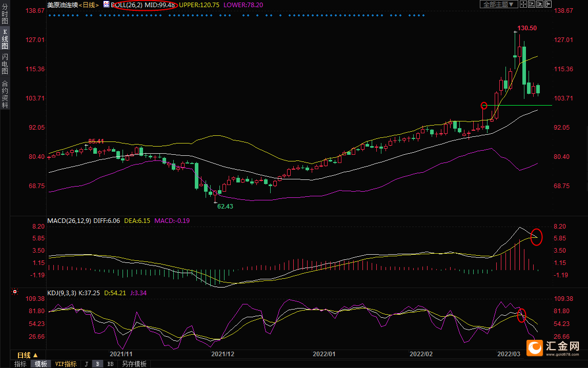
Task: Click the 美原油连续 contract title
Action: click(63, 5)
